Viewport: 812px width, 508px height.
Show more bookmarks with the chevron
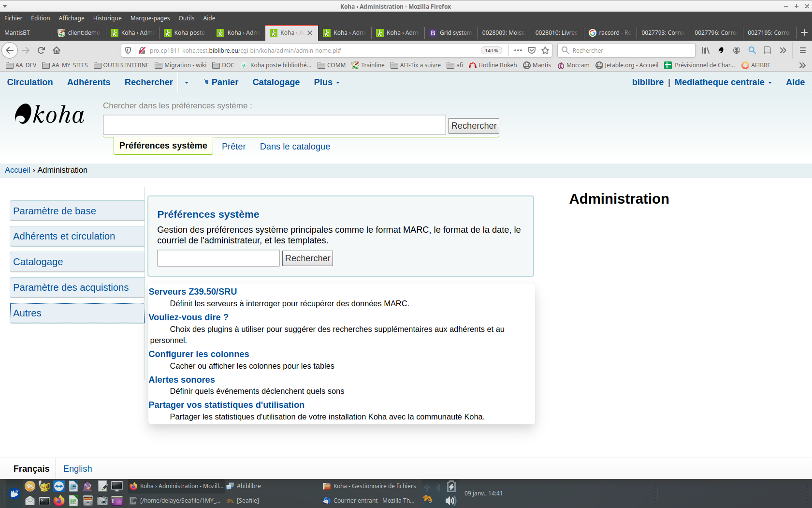(x=802, y=65)
